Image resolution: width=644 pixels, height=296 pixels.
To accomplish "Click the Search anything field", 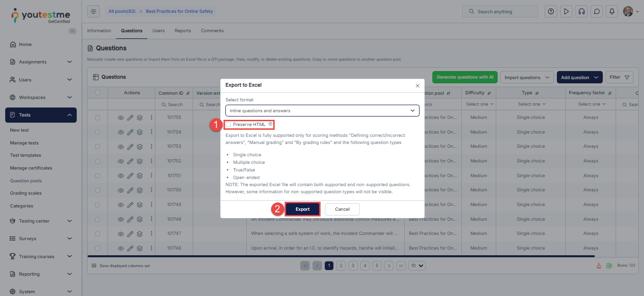I will (x=500, y=11).
